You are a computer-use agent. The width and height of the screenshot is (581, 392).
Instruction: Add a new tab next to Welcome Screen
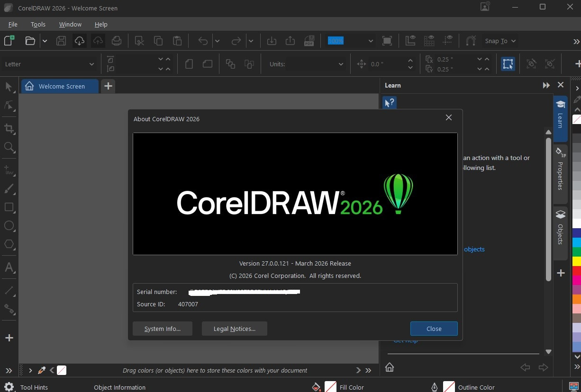(108, 86)
